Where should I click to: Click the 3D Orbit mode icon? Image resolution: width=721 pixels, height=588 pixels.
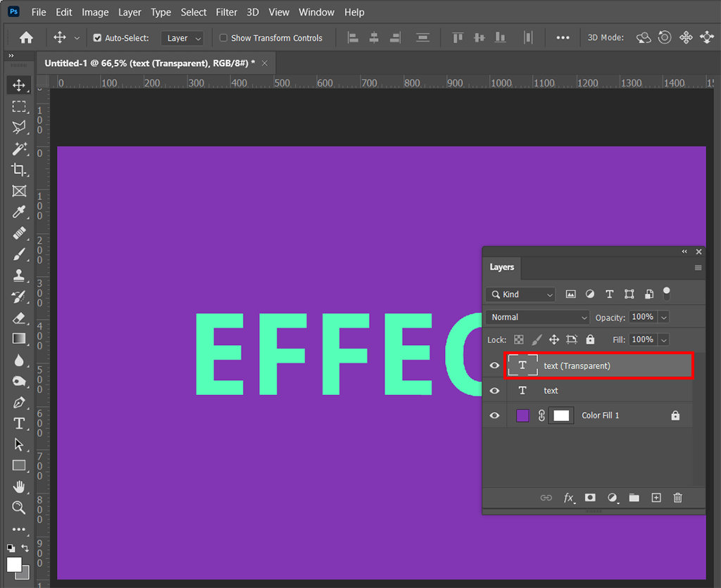coord(644,38)
